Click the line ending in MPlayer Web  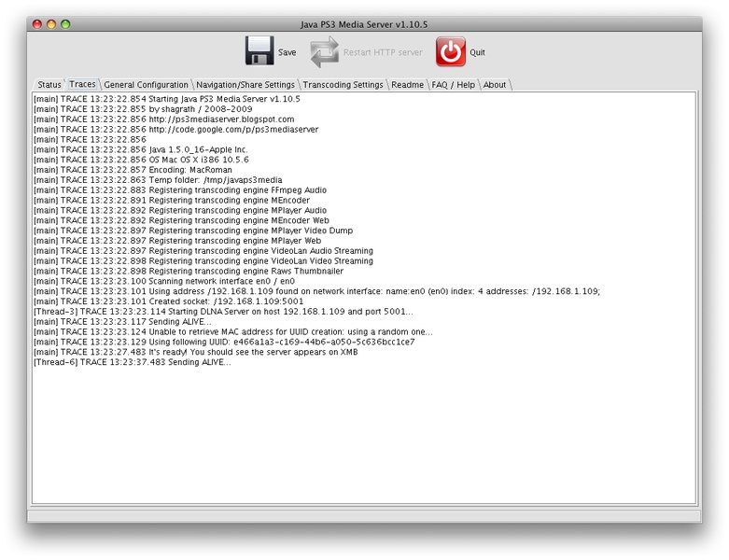tap(177, 241)
